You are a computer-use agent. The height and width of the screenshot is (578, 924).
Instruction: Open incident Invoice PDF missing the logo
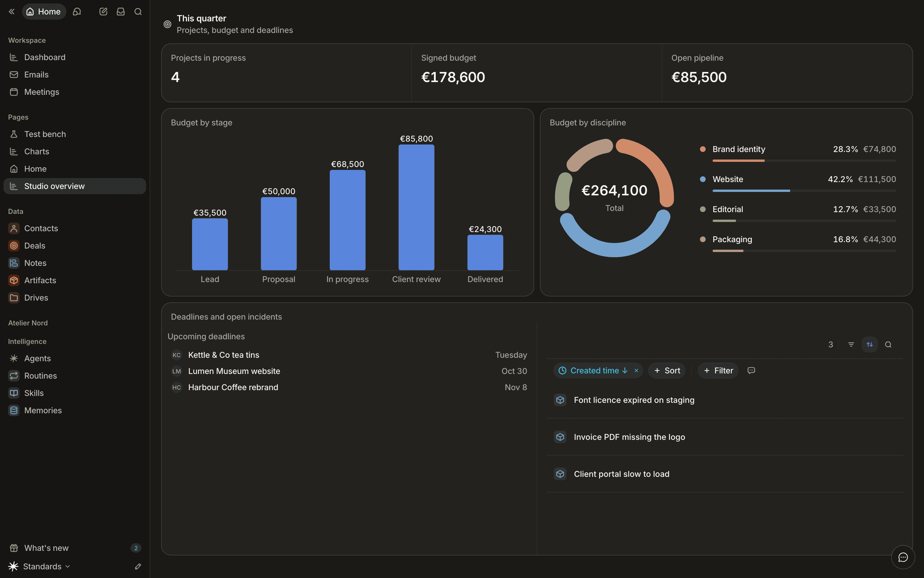[x=724, y=437]
